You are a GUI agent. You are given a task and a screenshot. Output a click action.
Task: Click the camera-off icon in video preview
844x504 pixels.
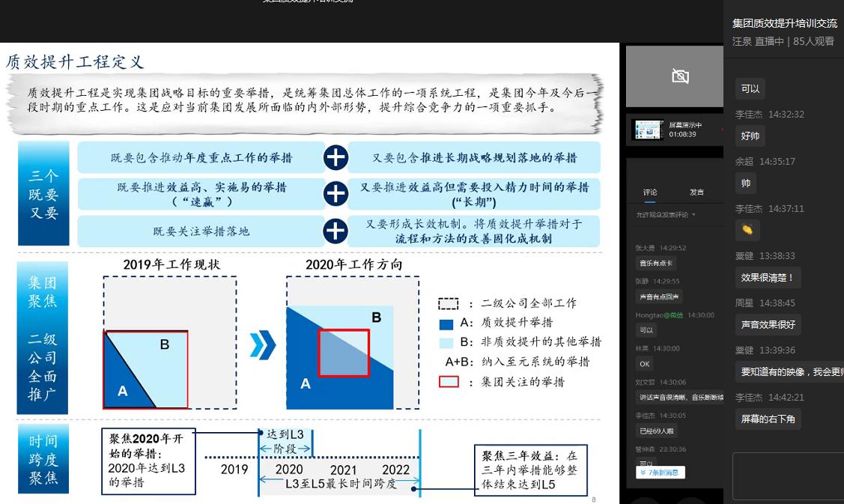click(x=680, y=76)
